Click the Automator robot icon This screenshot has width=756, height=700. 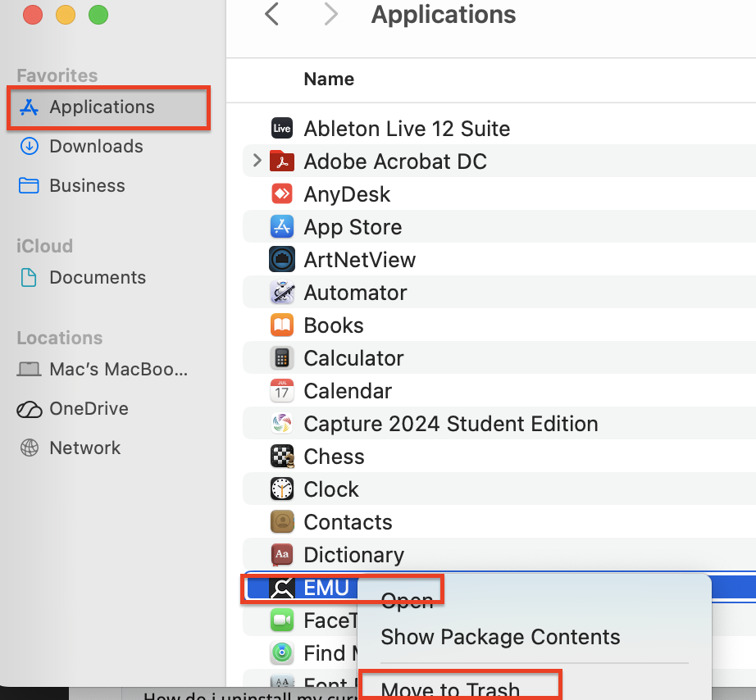[282, 292]
